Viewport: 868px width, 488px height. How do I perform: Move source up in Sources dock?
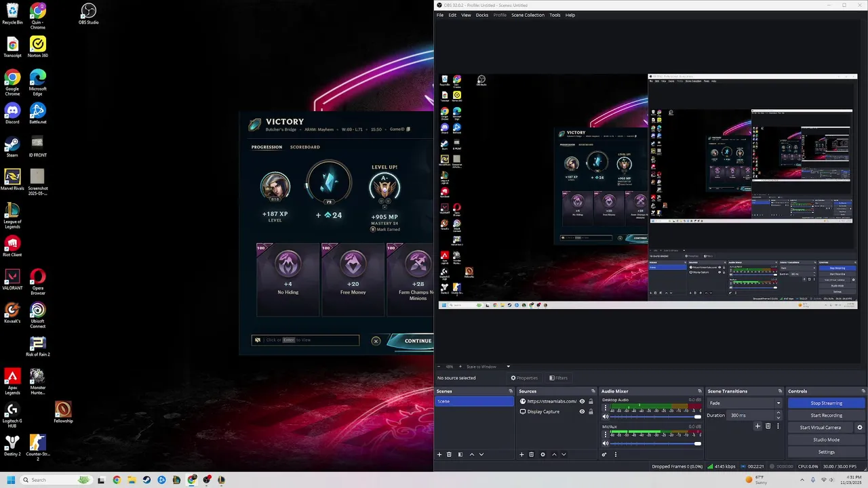coord(554,455)
